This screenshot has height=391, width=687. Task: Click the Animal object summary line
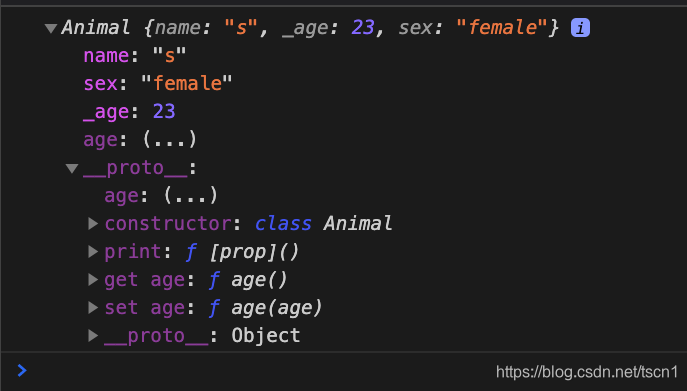310,28
